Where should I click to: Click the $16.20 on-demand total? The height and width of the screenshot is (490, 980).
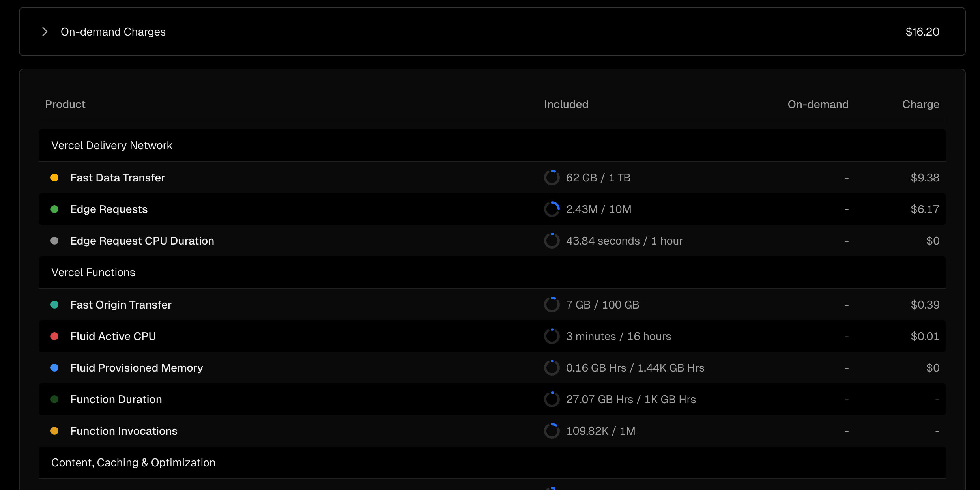(922, 32)
